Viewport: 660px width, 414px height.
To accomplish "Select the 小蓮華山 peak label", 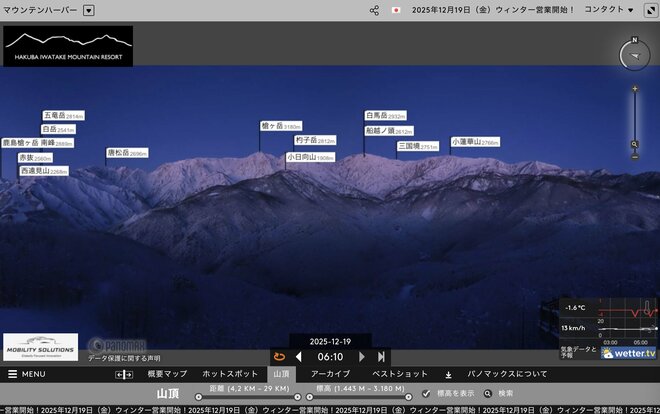I will tap(475, 142).
